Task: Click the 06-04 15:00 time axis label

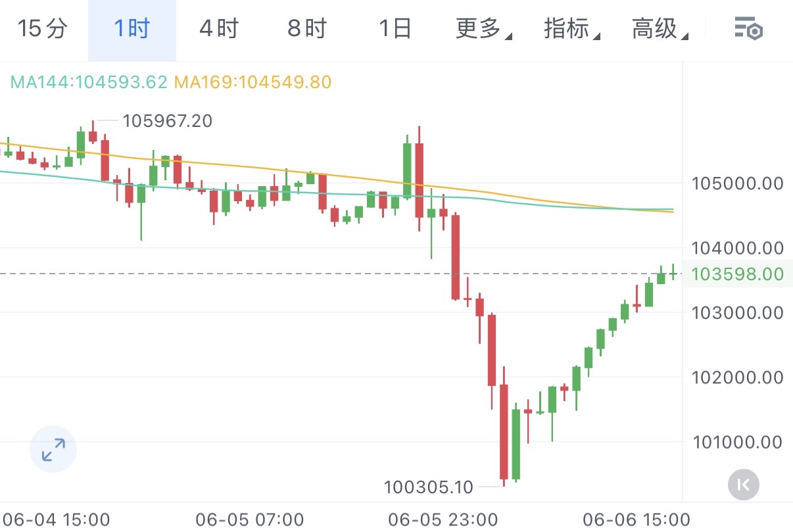Action: click(x=55, y=520)
